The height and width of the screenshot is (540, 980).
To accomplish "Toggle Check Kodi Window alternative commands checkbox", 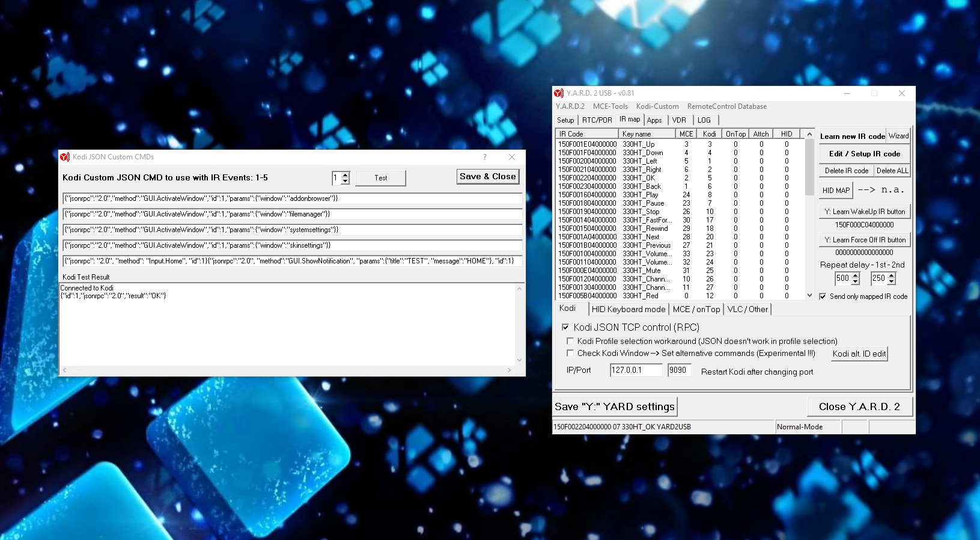I will tap(570, 353).
